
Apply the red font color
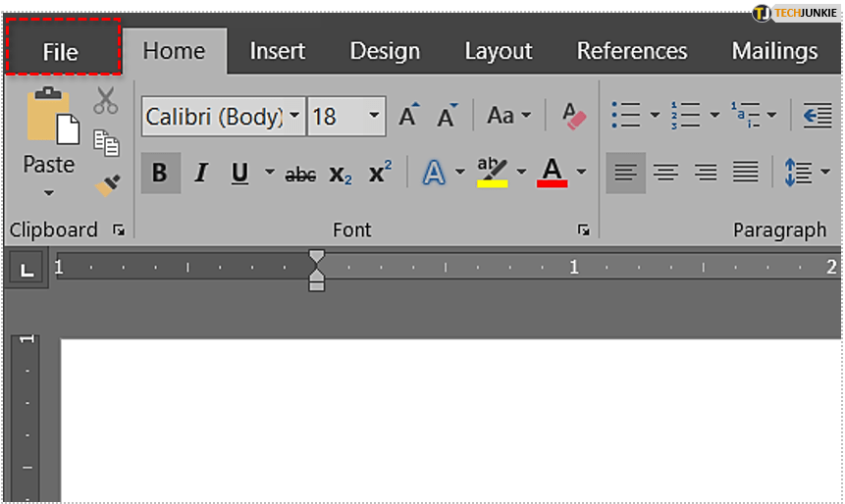coord(553,174)
